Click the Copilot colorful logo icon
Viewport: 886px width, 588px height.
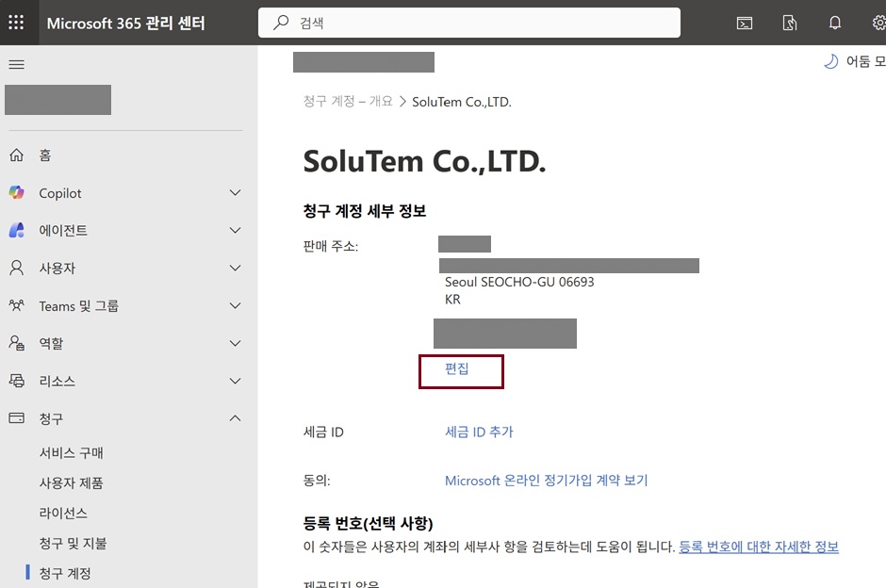(x=16, y=192)
